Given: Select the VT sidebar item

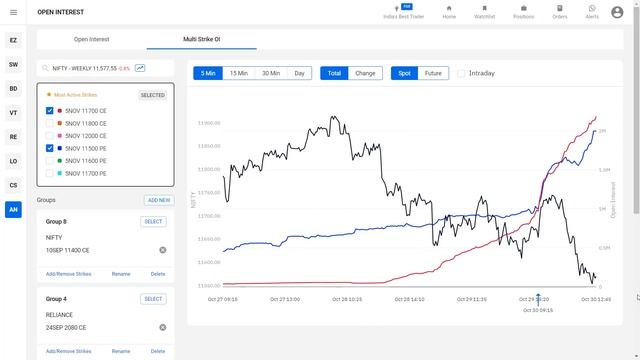Looking at the screenshot, I should click(x=13, y=113).
